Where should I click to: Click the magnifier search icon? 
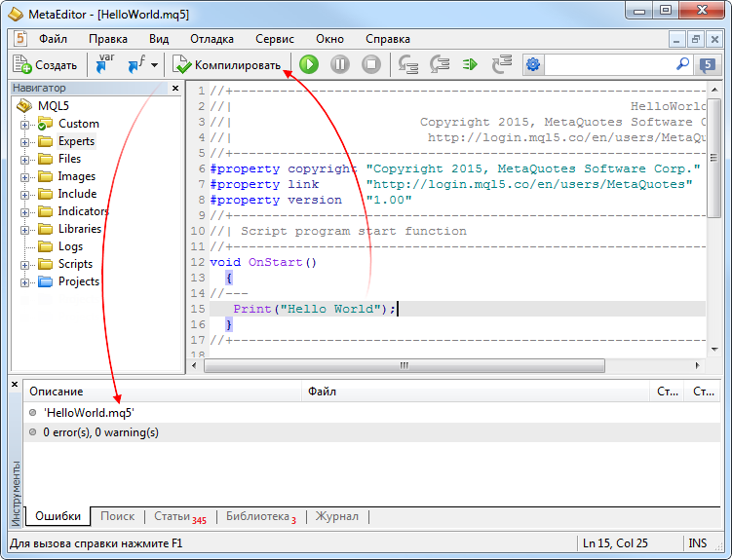[x=682, y=64]
